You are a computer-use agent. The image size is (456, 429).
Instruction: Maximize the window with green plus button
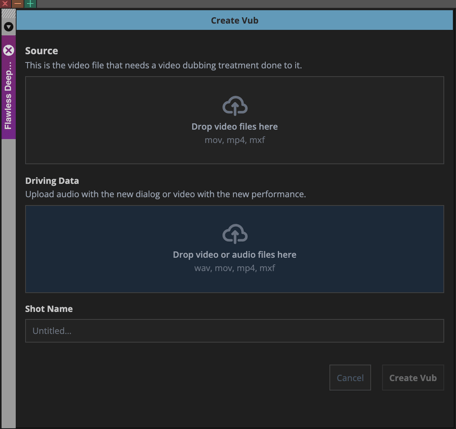(30, 4)
